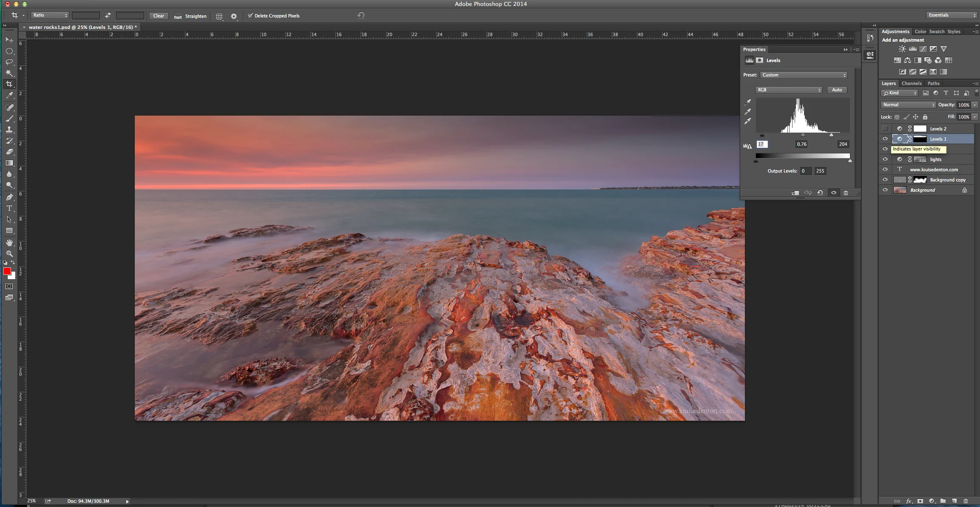Open the RGB channel dropdown

[789, 90]
